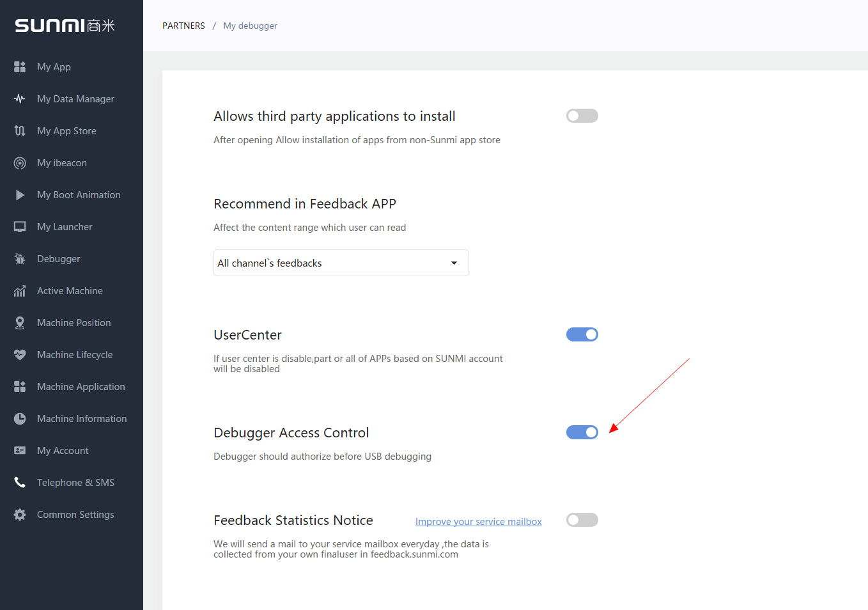Disable Debugger Access Control switch
Viewport: 868px width, 610px height.
pyautogui.click(x=582, y=432)
